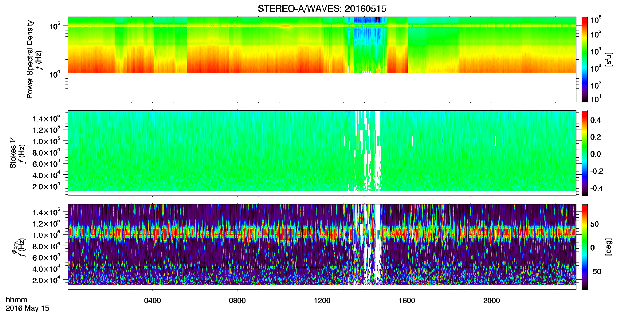Click the 2000 time tick label
Screen dimensions: 644x332
point(492,301)
